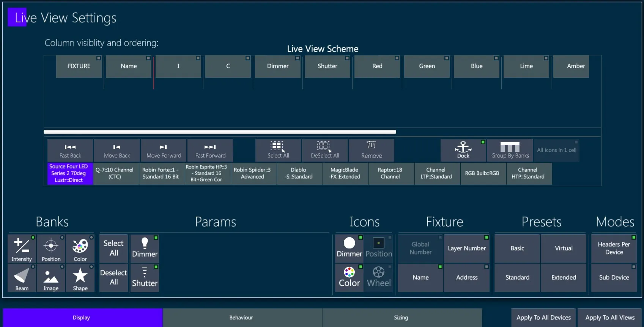This screenshot has height=327, width=644.
Task: Toggle Layer Number fixture option
Action: (467, 248)
